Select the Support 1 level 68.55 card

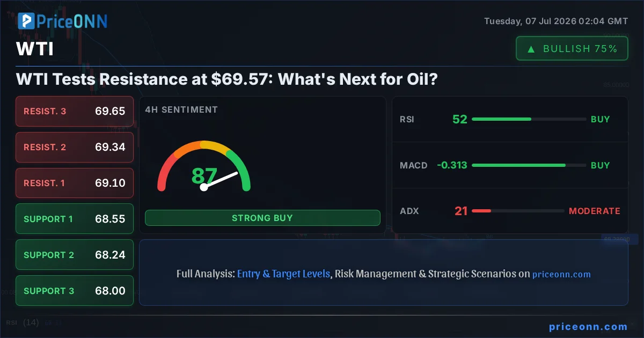[x=75, y=219]
